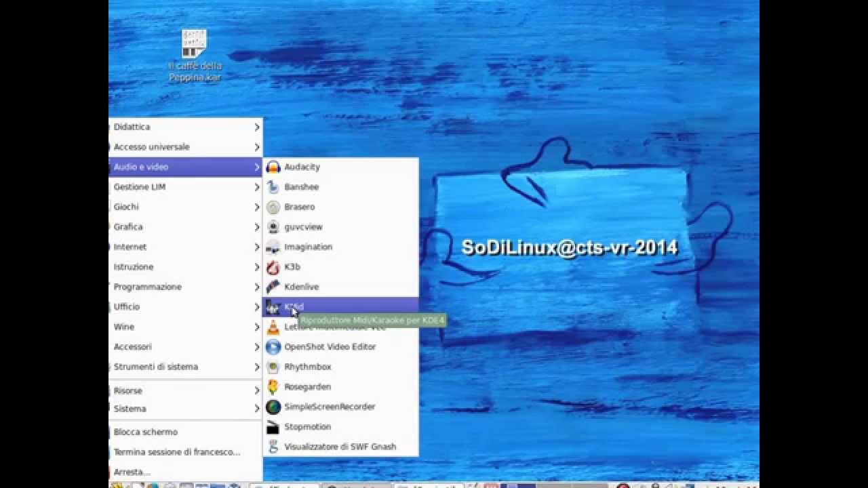Expand the Gestione LIM submenu arrow
The width and height of the screenshot is (868, 488).
[x=257, y=187]
